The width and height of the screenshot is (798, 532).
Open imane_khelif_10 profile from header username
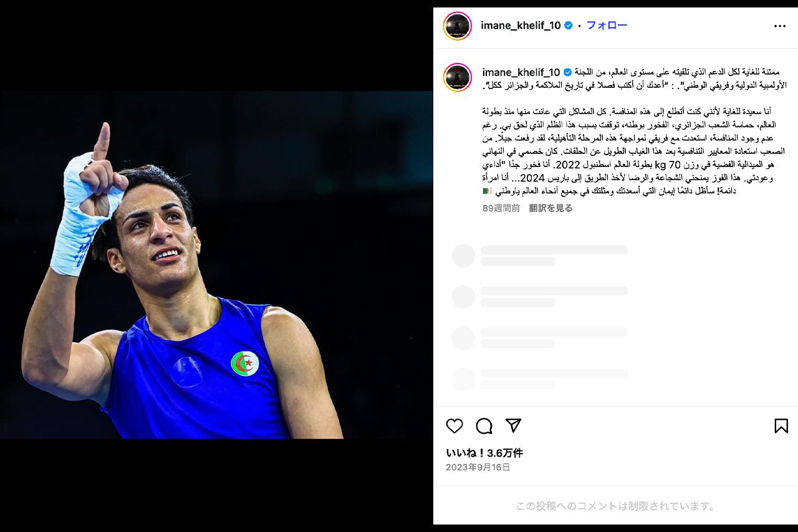(x=521, y=26)
